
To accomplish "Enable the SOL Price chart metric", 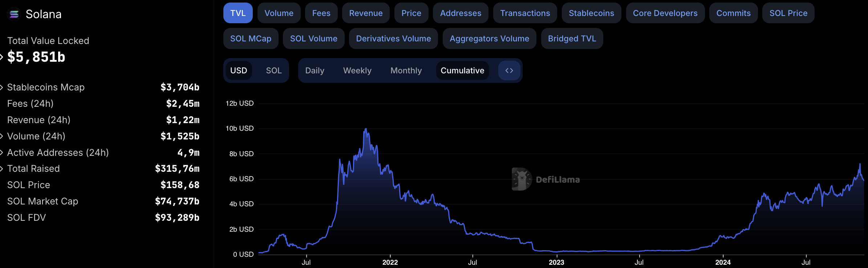I will point(788,13).
